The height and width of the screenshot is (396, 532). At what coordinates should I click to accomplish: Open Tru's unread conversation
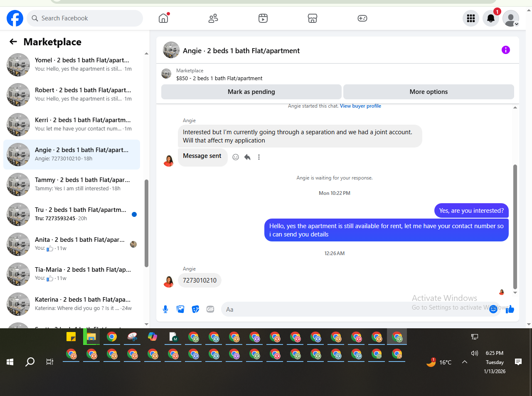point(71,214)
